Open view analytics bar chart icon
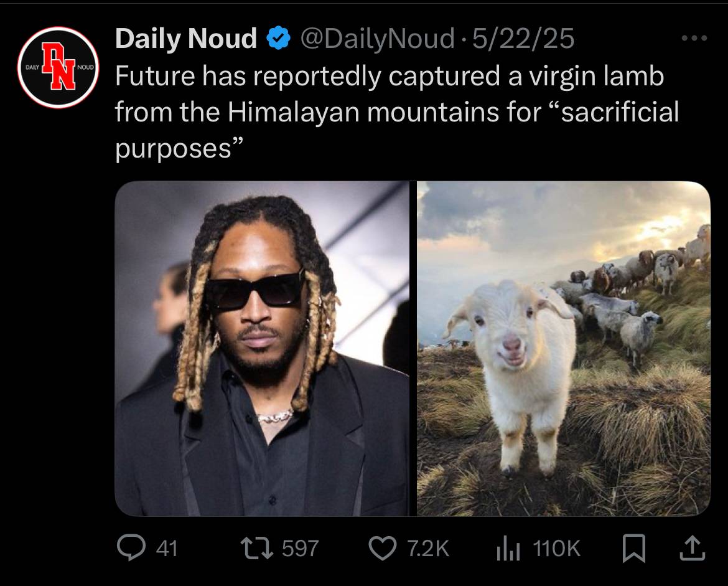This screenshot has width=728, height=586. [x=508, y=549]
